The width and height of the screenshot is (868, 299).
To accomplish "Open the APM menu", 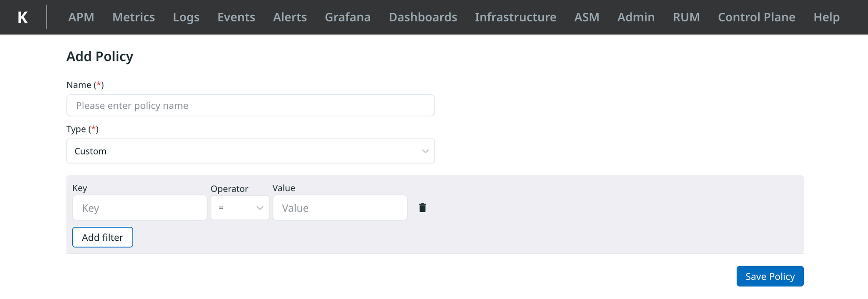I will click(x=81, y=17).
